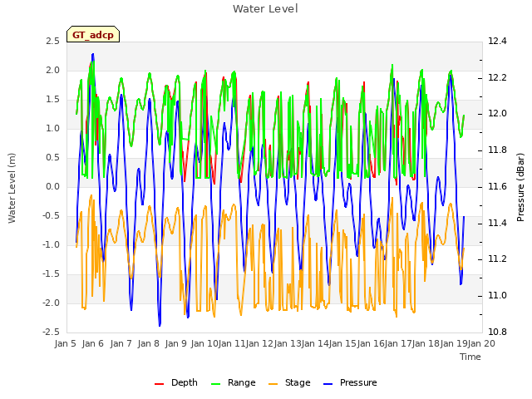Click the red Depth legend color marker
Image resolution: width=532 pixels, height=399 pixels.
point(159,384)
